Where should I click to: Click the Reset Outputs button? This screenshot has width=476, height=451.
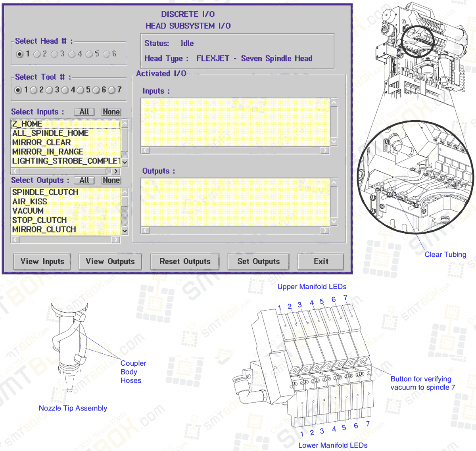pyautogui.click(x=185, y=261)
